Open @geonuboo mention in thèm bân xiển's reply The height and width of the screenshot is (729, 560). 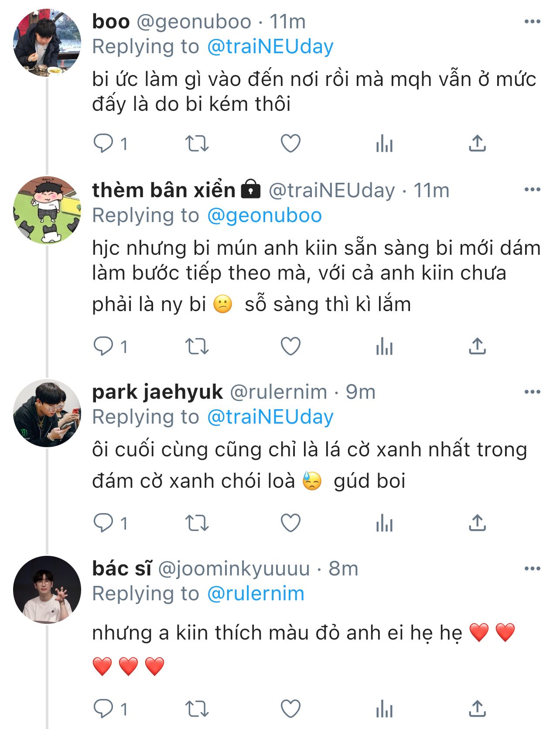pos(264,216)
